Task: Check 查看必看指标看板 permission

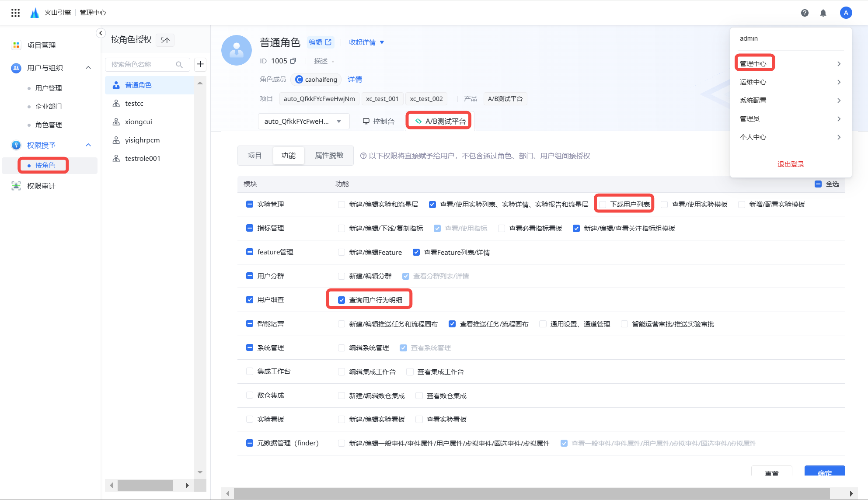Action: (x=502, y=228)
